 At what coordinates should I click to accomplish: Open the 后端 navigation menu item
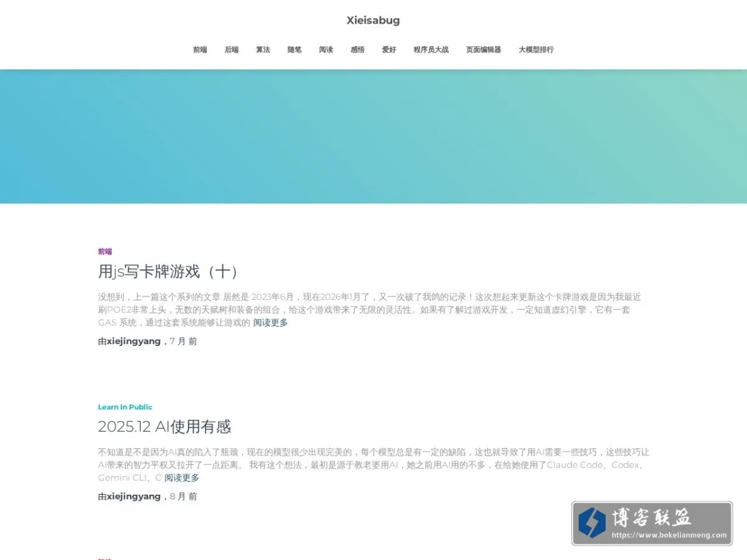click(x=232, y=50)
